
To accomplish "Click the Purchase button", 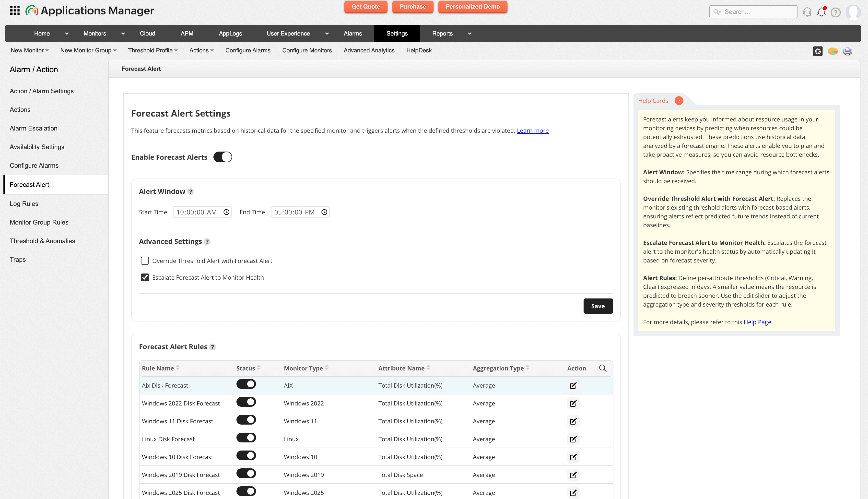I will (413, 7).
